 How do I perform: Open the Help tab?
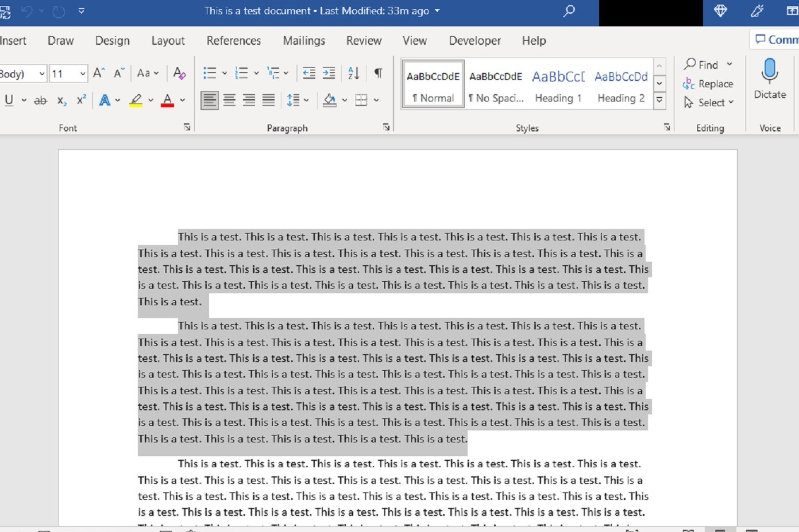[x=534, y=41]
